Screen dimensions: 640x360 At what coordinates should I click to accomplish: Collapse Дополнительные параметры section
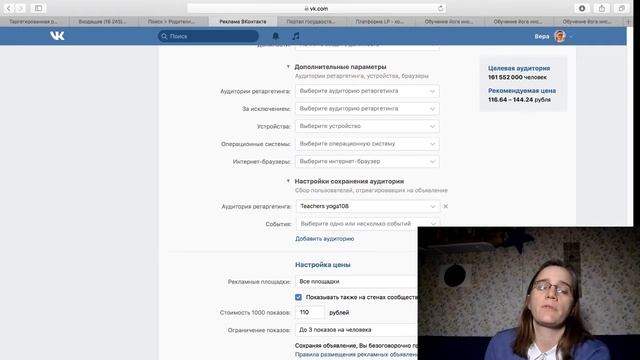[x=288, y=67]
